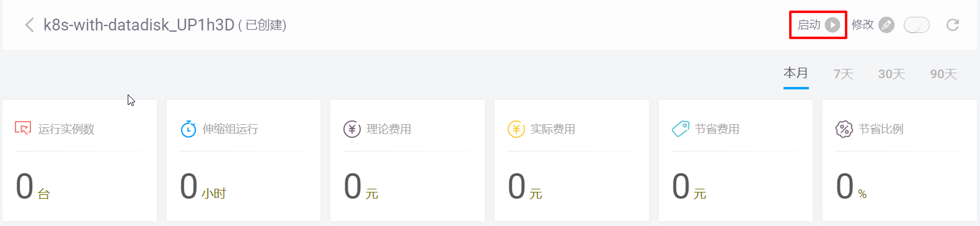This screenshot has width=980, height=226.
Task: Go back using the left chevron arrow
Action: [x=29, y=25]
